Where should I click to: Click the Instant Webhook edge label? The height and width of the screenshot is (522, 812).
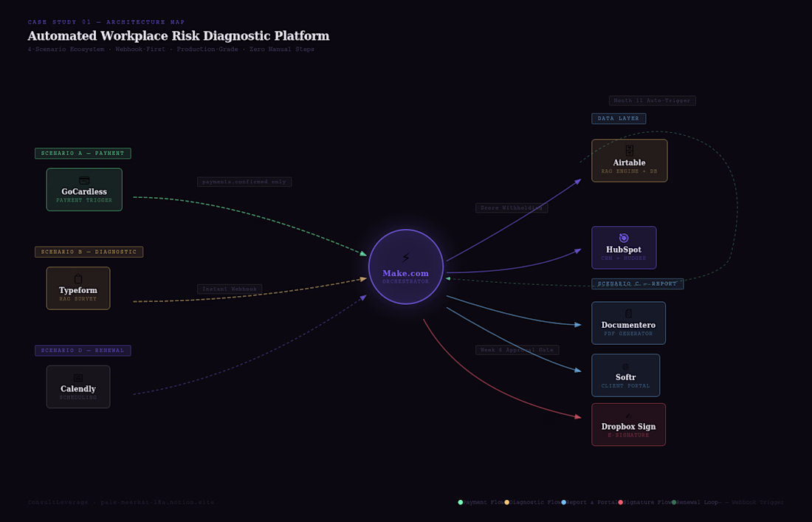click(x=230, y=289)
